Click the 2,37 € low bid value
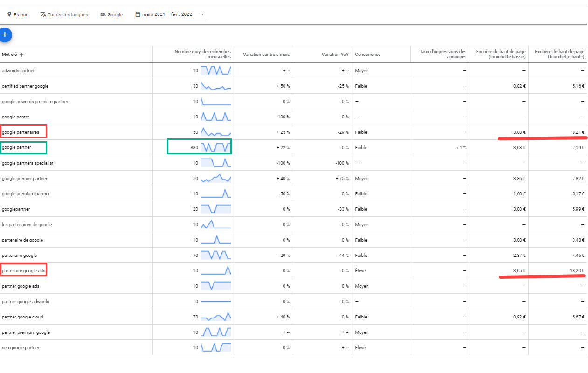 (519, 255)
